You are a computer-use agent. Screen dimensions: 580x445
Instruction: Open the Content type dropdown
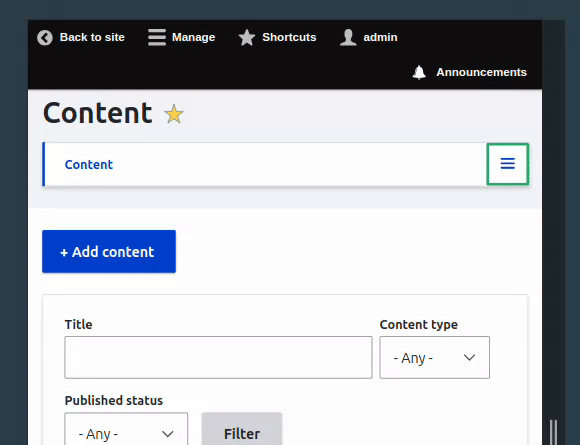434,357
